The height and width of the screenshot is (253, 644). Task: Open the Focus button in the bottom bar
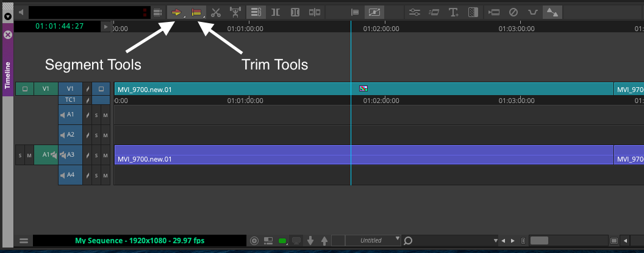[x=254, y=240]
